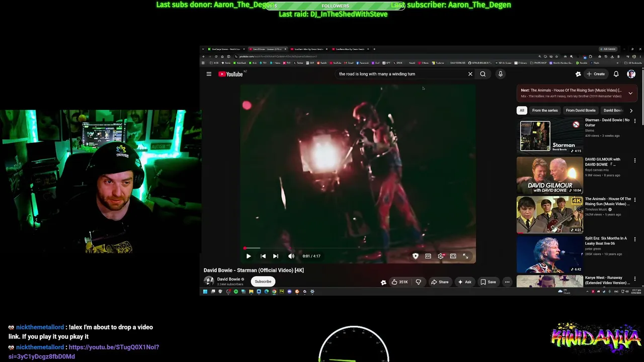This screenshot has height=362, width=644.
Task: Open the taskbar weather widget
Action: point(564,292)
